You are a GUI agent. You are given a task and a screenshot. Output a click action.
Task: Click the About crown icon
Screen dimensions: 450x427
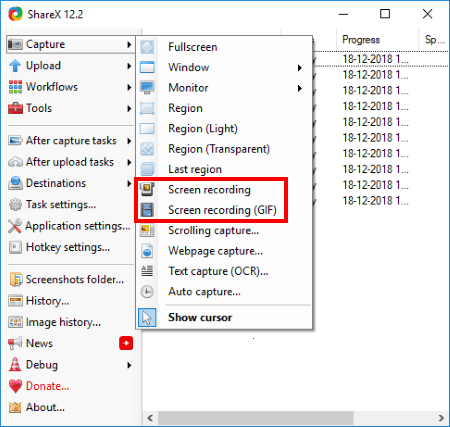pos(15,407)
